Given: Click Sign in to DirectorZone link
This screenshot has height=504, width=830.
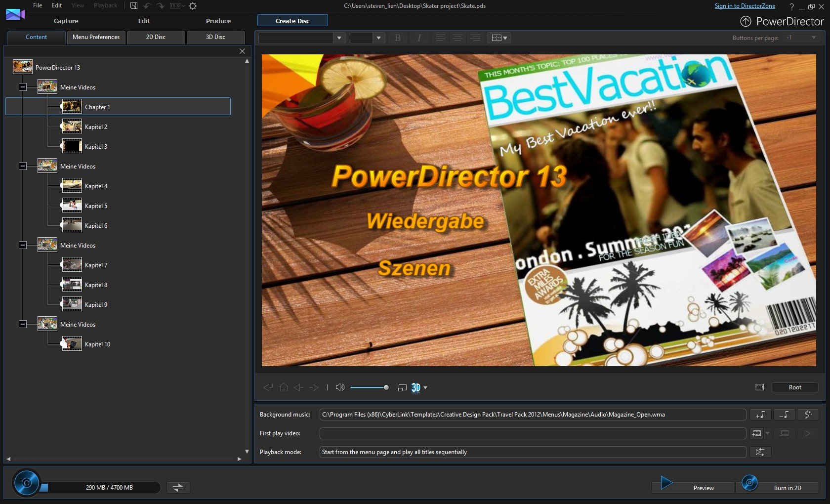Looking at the screenshot, I should point(745,6).
